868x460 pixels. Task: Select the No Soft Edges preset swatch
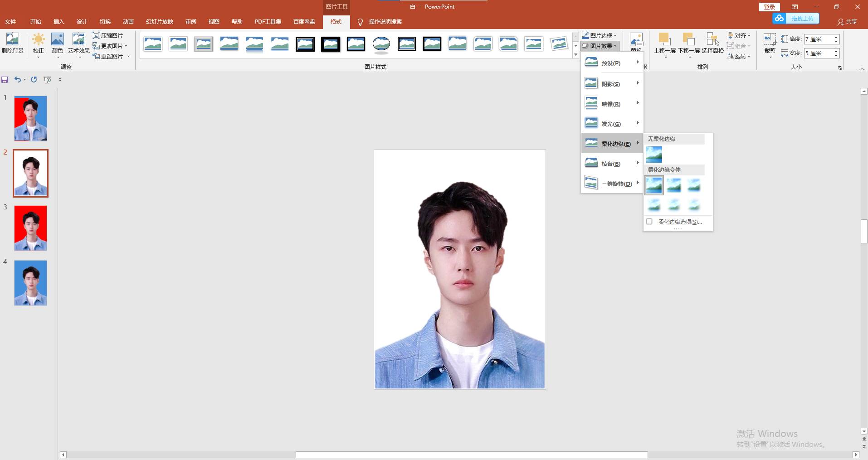click(653, 155)
